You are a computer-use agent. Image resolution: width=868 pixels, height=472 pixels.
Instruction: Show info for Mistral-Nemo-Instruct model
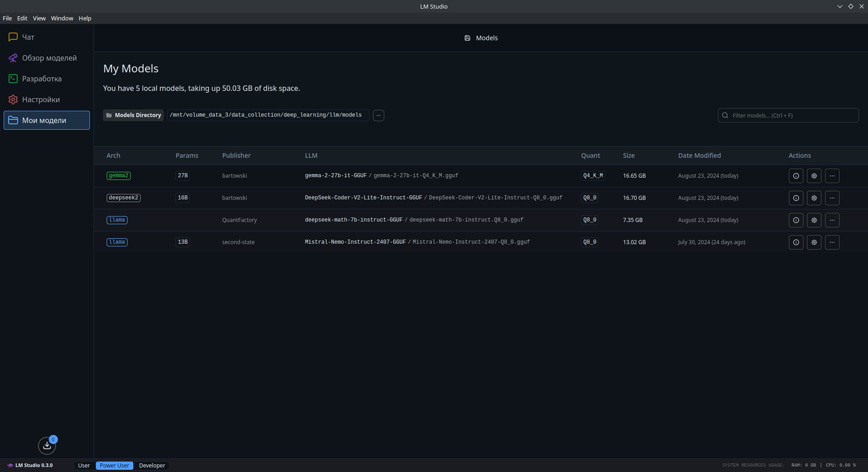click(796, 242)
